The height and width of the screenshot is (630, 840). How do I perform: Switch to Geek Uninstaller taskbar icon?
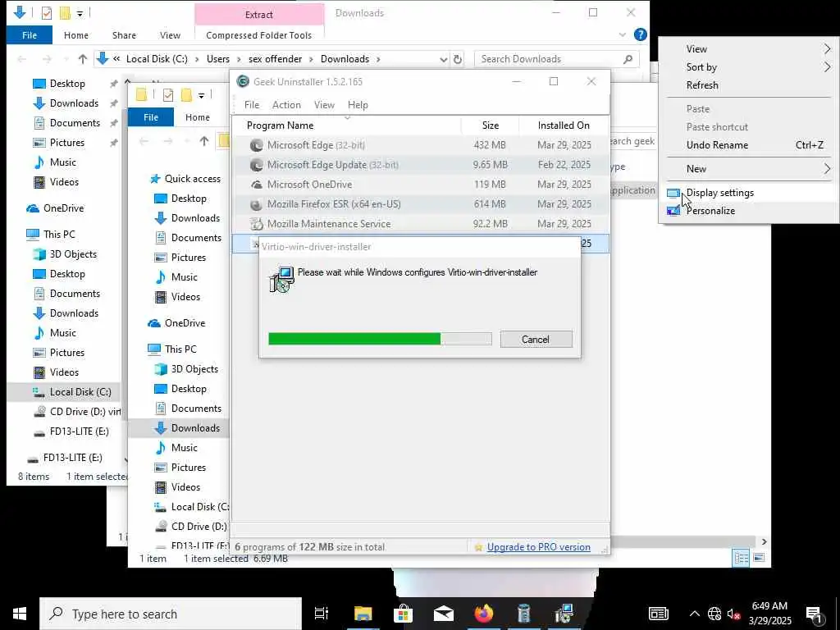[523, 614]
